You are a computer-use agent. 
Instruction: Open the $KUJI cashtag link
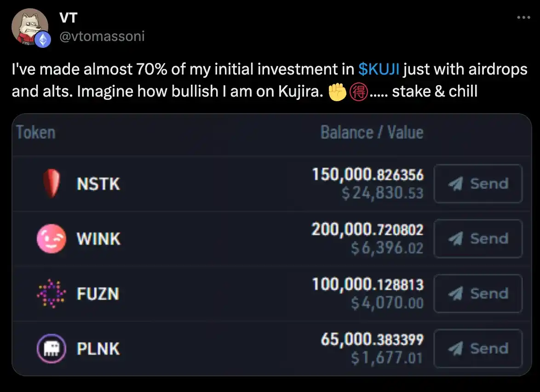(379, 69)
